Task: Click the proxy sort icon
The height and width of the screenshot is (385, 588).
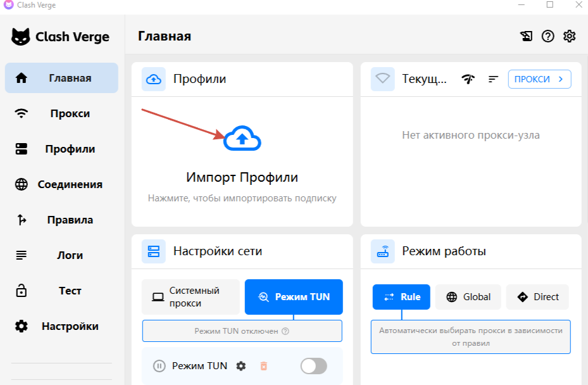Action: 493,79
